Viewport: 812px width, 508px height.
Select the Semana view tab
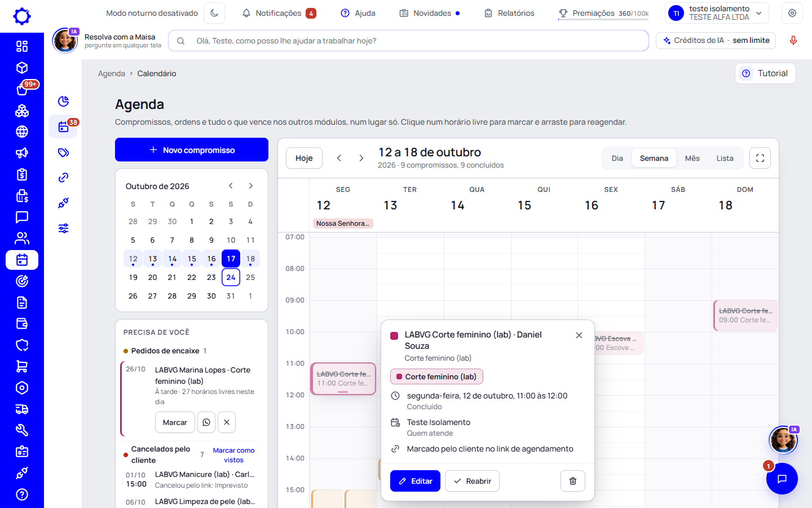(654, 158)
